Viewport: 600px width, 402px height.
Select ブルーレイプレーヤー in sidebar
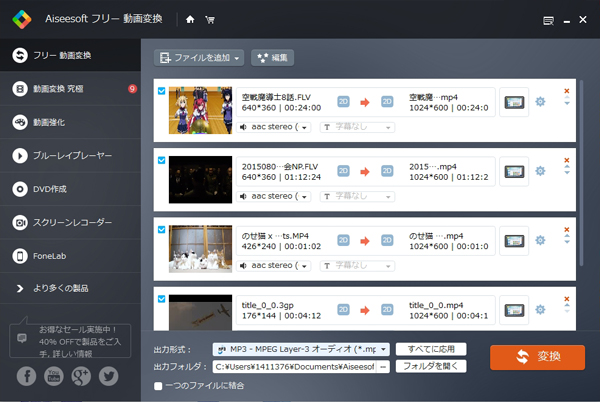point(70,156)
